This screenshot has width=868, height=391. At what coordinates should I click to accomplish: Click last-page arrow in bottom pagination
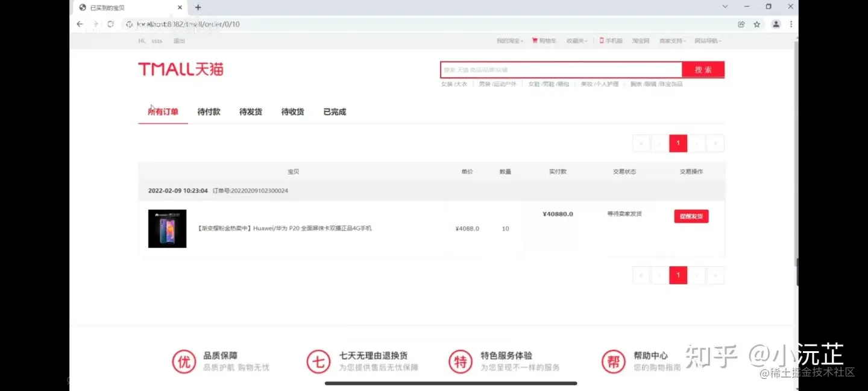715,275
